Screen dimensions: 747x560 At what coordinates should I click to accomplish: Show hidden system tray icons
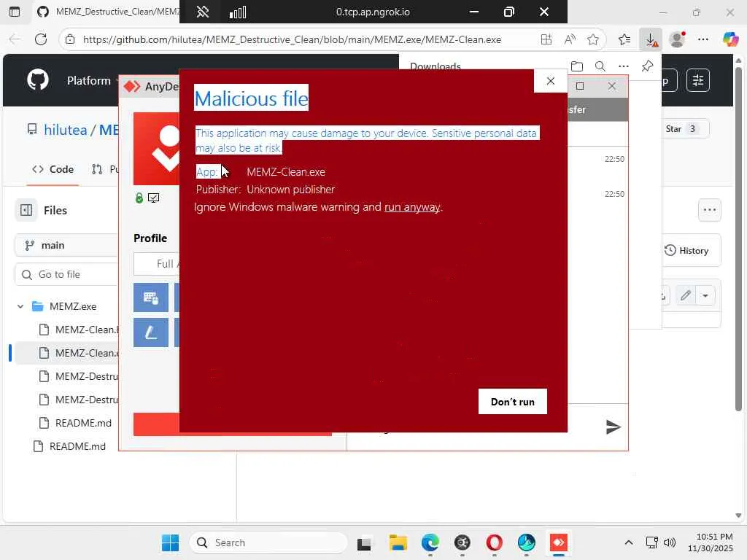(x=628, y=542)
